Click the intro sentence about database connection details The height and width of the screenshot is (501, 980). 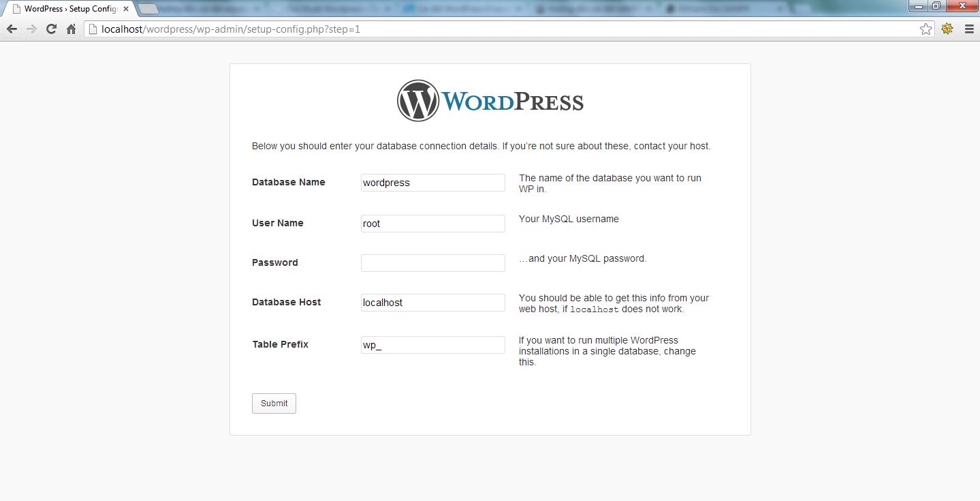click(481, 146)
